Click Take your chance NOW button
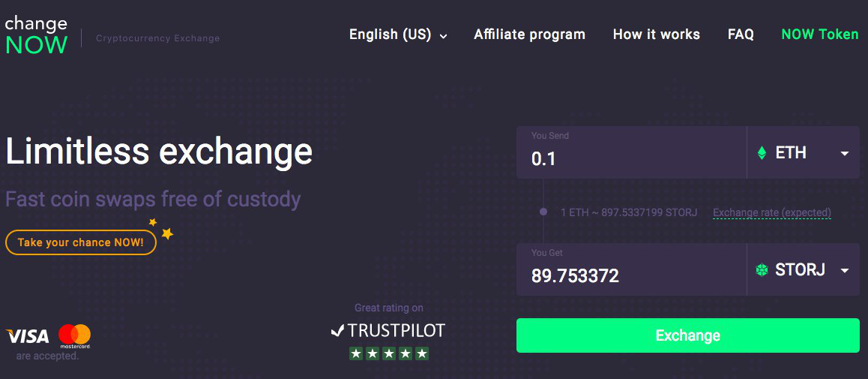The image size is (868, 379). [x=80, y=242]
